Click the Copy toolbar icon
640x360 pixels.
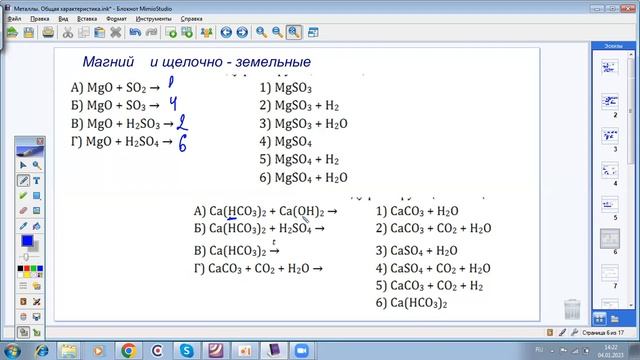point(84,32)
